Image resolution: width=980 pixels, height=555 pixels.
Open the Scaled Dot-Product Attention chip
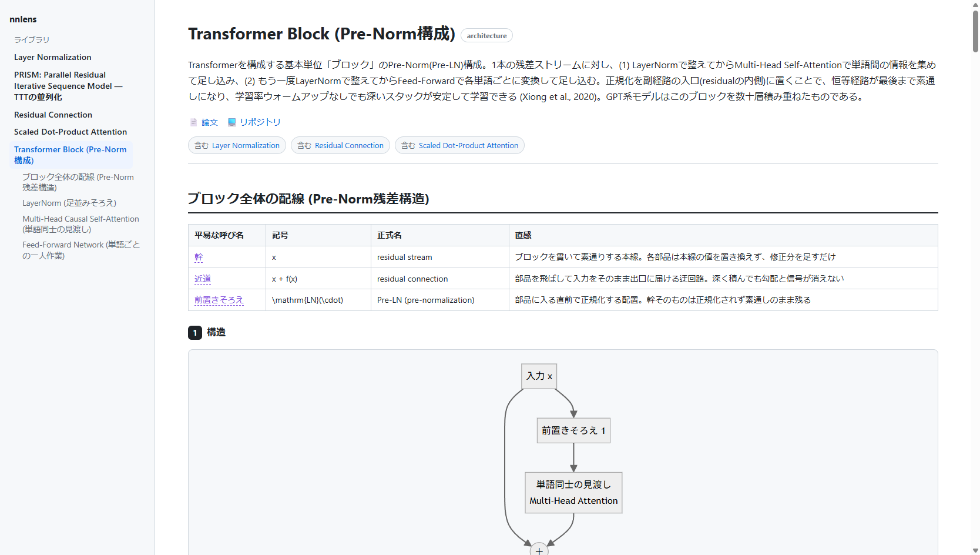[x=459, y=145]
